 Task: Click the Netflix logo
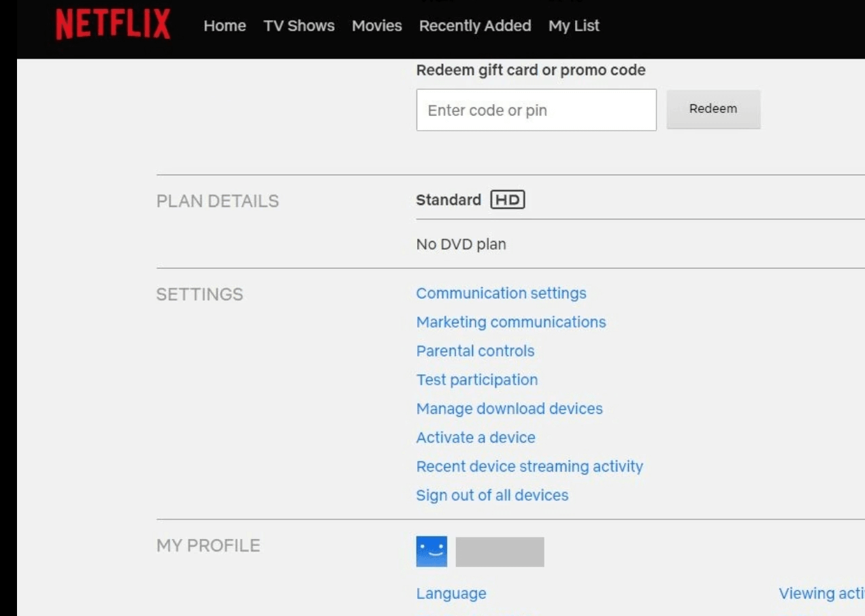(111, 26)
